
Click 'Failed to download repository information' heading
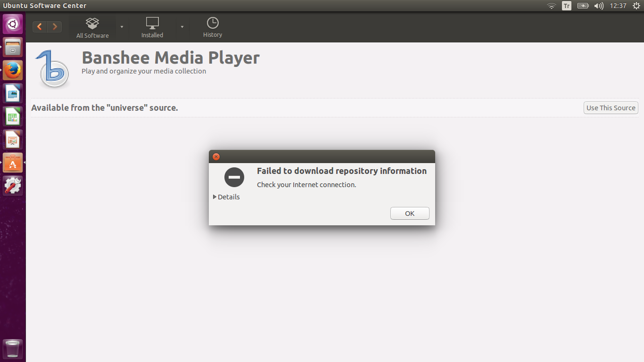pyautogui.click(x=342, y=171)
